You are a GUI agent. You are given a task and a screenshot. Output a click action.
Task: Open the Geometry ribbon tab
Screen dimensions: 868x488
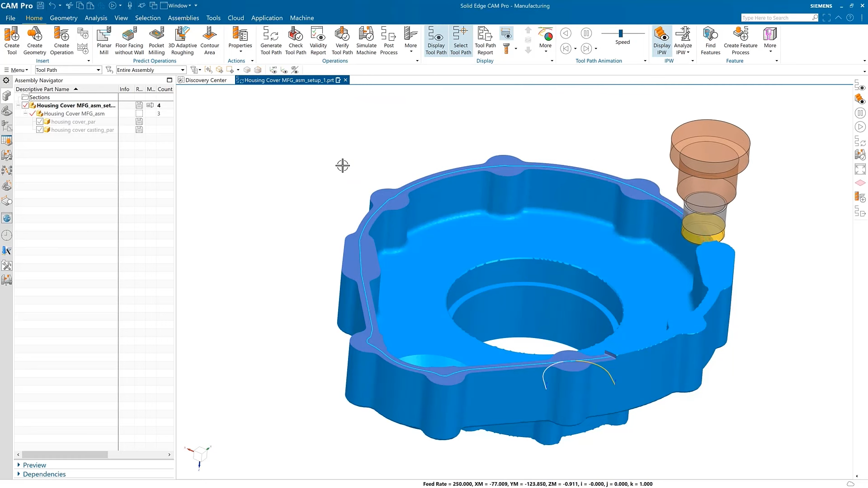point(63,18)
